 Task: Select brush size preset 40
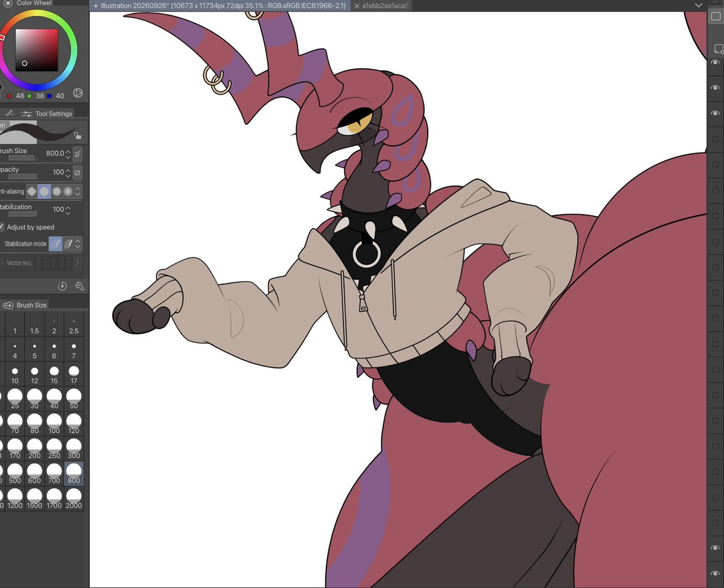point(54,399)
